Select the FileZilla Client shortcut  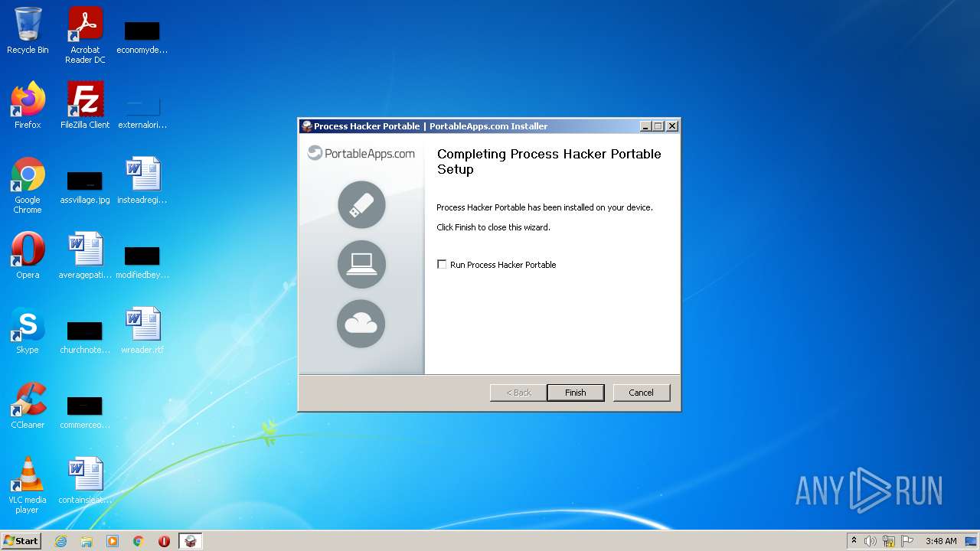(x=85, y=106)
